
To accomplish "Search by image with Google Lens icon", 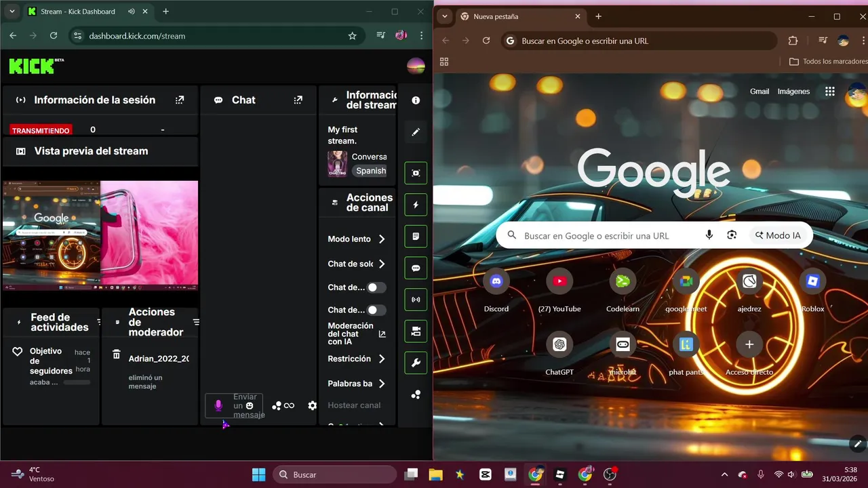I will pos(732,235).
